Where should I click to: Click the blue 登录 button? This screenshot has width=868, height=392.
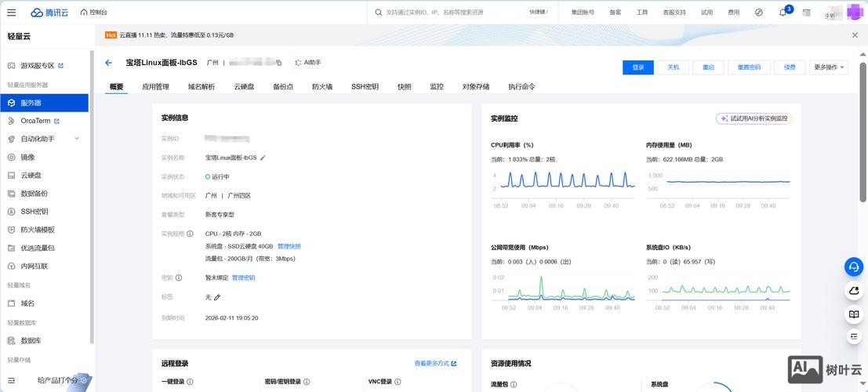[x=638, y=67]
